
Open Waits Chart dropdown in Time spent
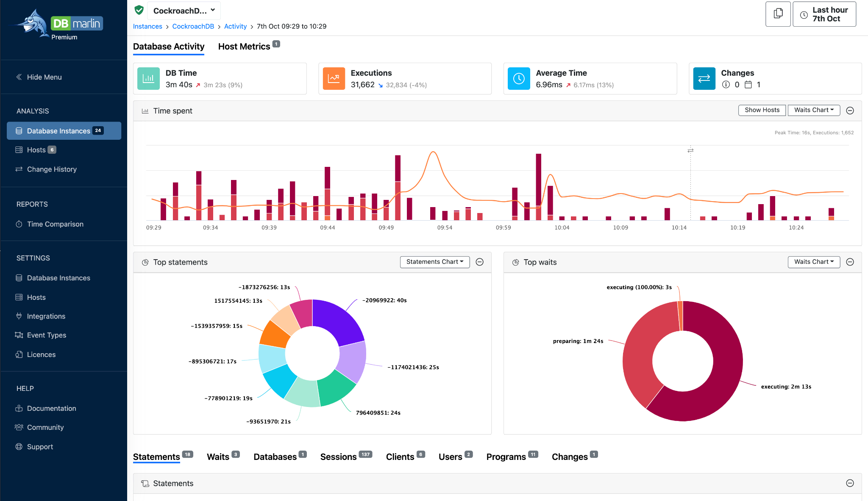click(813, 110)
